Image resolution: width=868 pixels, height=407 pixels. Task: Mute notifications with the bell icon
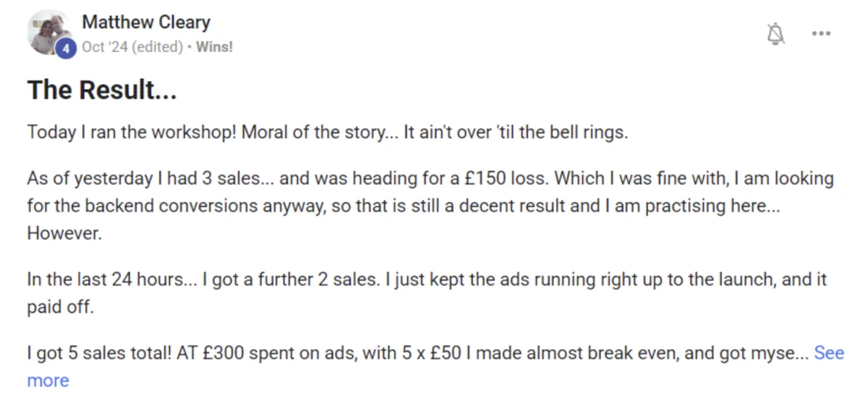coord(776,33)
